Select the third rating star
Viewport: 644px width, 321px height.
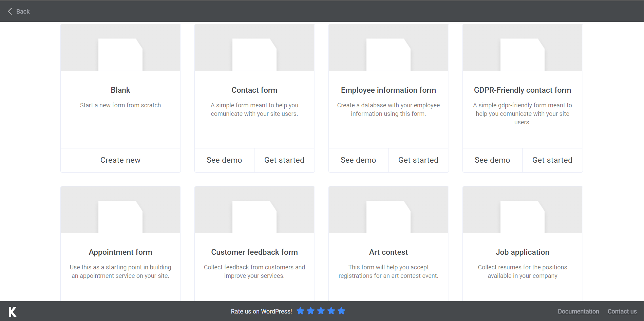[321, 311]
